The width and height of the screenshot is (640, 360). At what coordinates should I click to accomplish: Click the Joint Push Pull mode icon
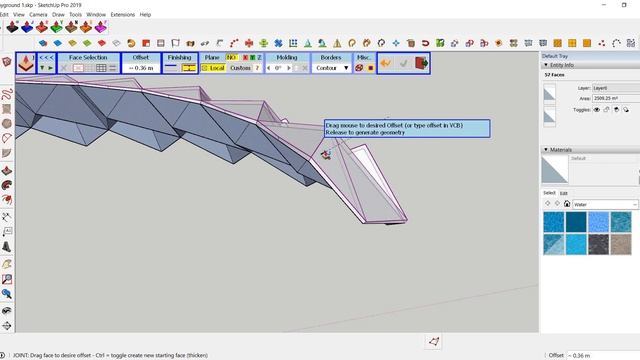coord(26,63)
